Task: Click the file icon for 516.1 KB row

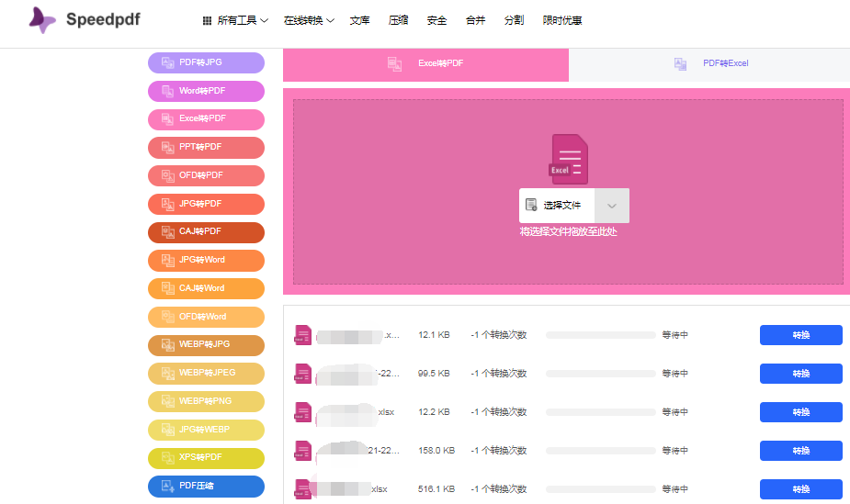Action: point(303,488)
